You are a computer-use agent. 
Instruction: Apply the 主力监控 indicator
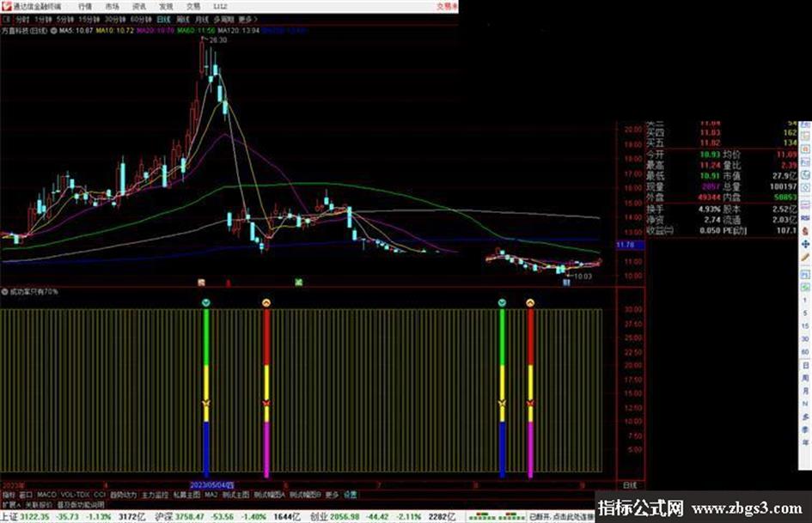(156, 495)
